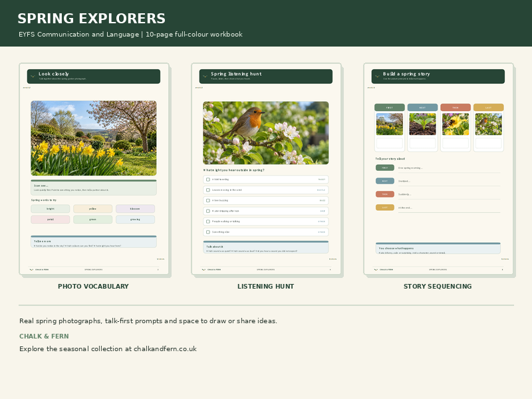Open the robin on blossom branch photo
532x399 pixels.
tap(265, 133)
